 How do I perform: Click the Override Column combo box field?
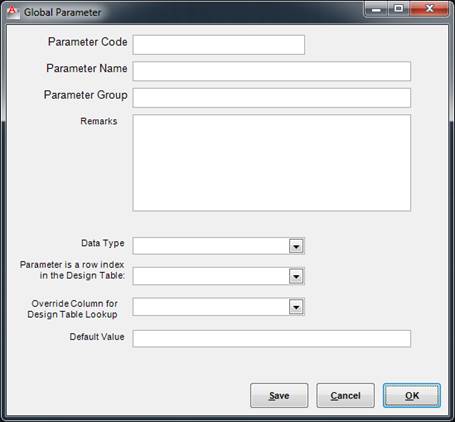pos(211,307)
